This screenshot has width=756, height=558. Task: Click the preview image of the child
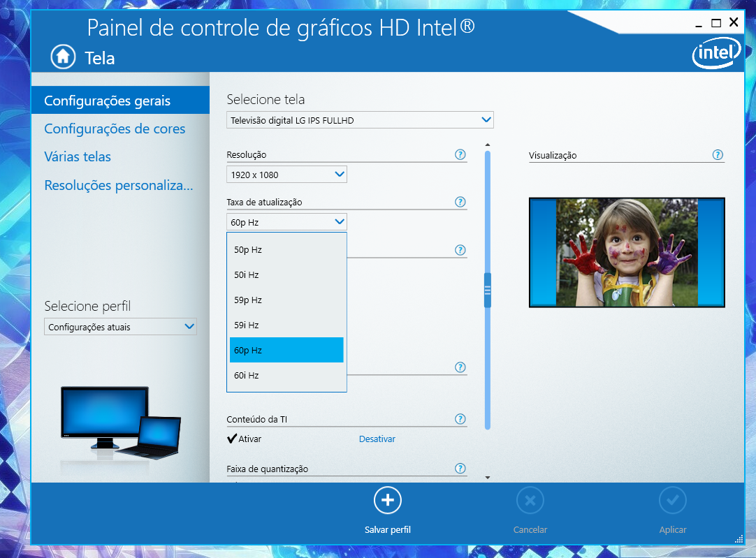pyautogui.click(x=627, y=253)
